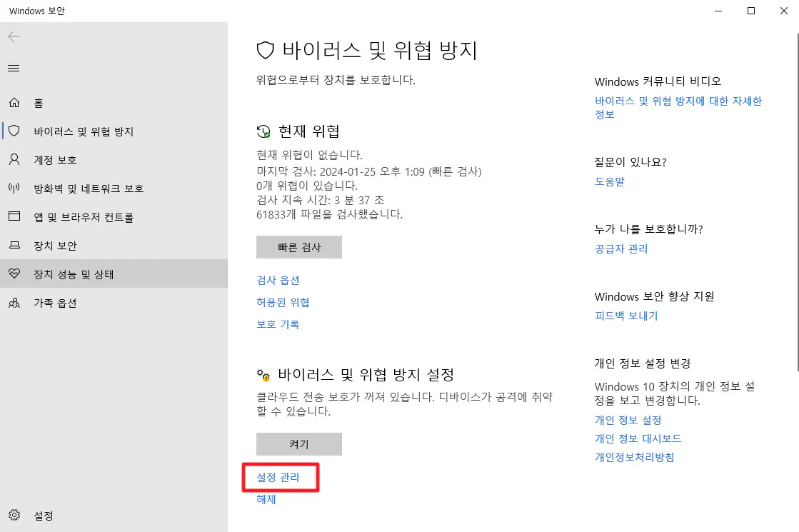The height and width of the screenshot is (532, 799).
Task: Click the text 검사 지속 시간: 3 분 37 초
Action: (321, 200)
